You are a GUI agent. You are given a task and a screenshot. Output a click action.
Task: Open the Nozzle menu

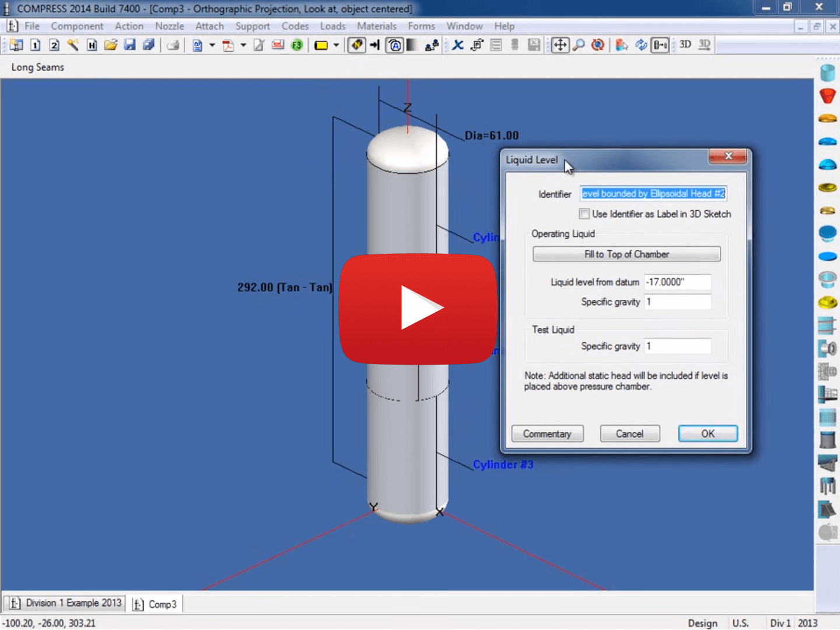(x=169, y=26)
